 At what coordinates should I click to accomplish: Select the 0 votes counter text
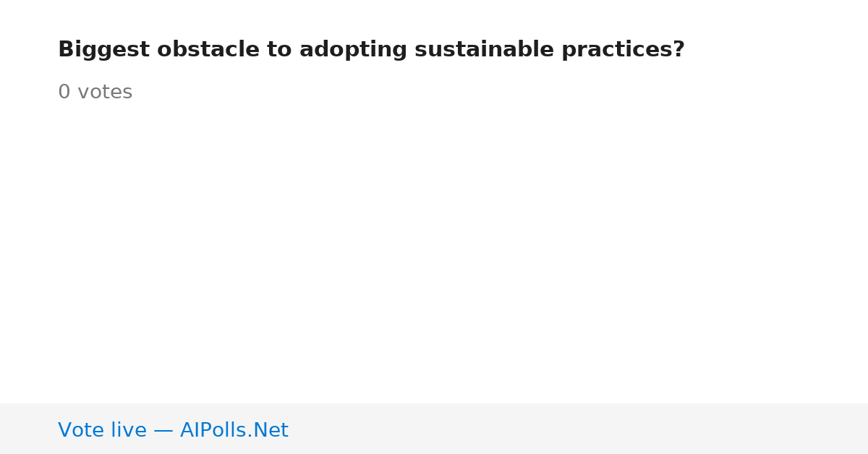click(x=95, y=93)
